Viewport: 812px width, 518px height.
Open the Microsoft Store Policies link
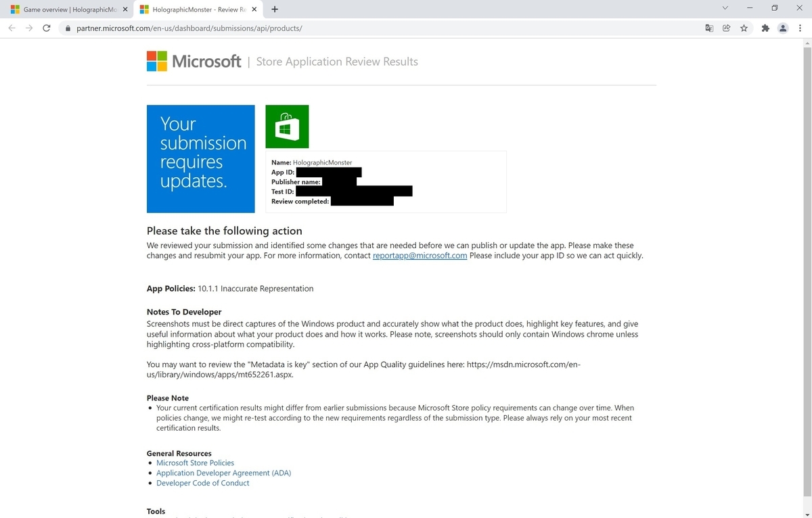pyautogui.click(x=195, y=463)
